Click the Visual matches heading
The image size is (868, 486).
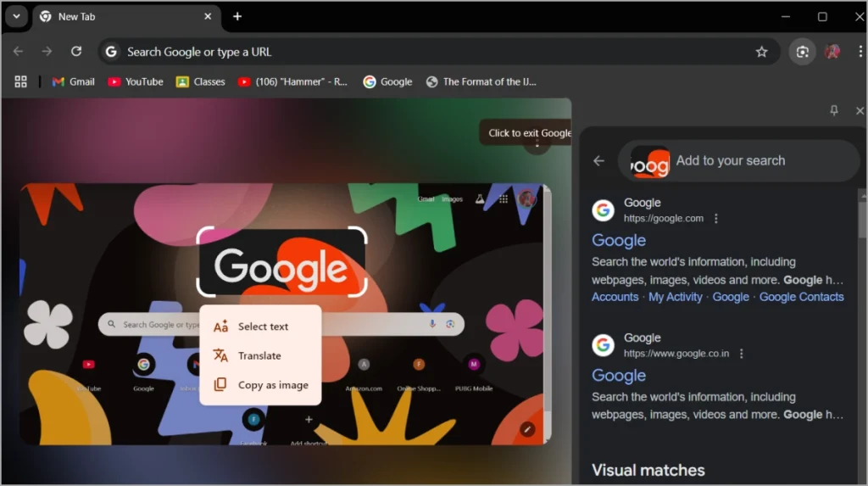click(x=648, y=470)
